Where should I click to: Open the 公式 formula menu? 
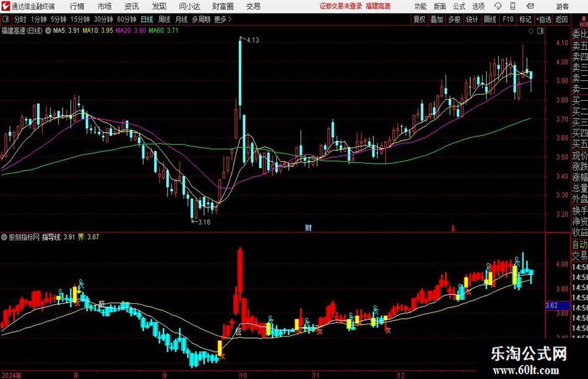459,6
